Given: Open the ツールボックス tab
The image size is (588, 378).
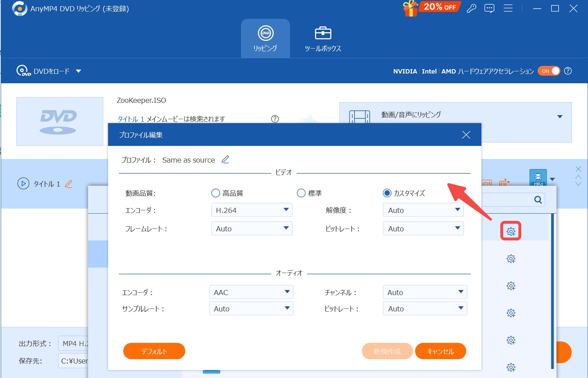Looking at the screenshot, I should [x=323, y=39].
